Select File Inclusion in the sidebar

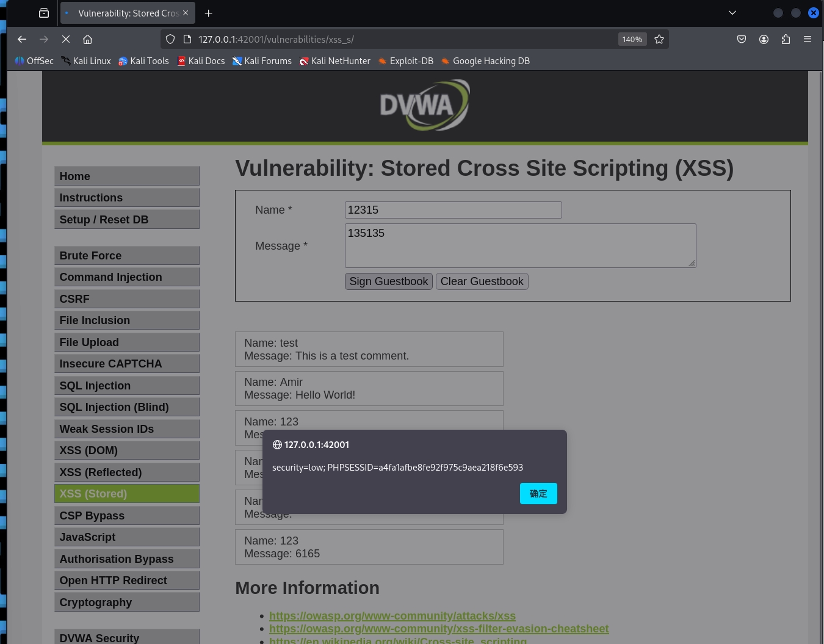click(127, 320)
